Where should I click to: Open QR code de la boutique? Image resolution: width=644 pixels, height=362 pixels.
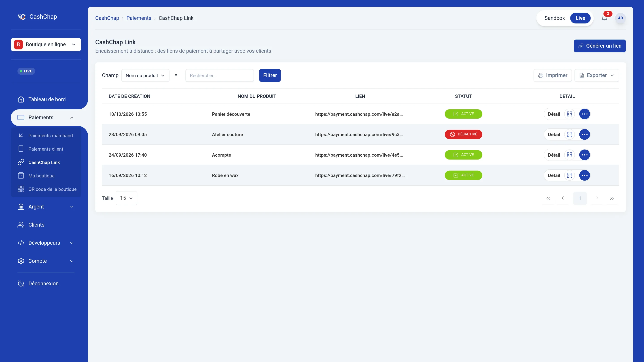(47, 189)
